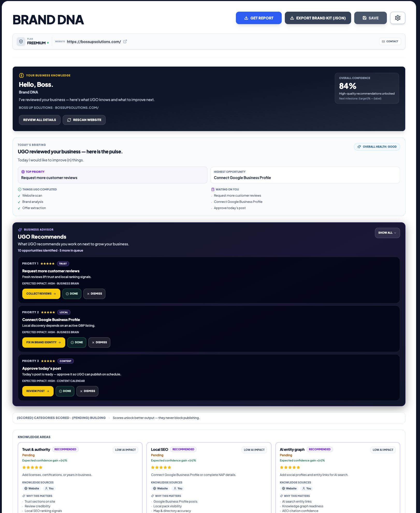This screenshot has width=420, height=513.
Task: Click the Overall Confidence 84% panel
Action: point(367,88)
